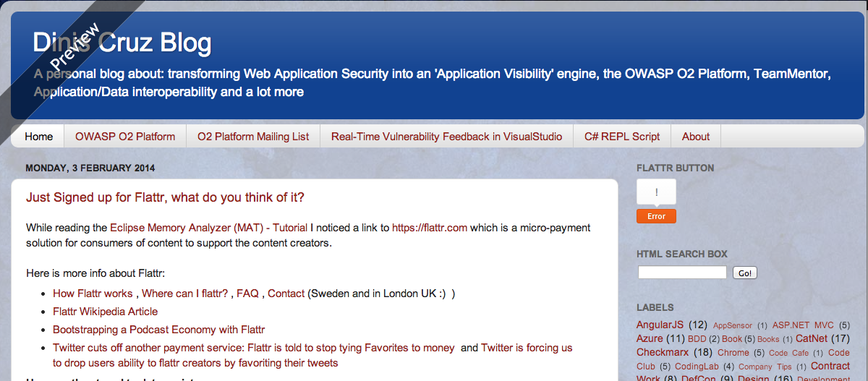Open the About navigation tab
This screenshot has width=868, height=381.
(696, 136)
